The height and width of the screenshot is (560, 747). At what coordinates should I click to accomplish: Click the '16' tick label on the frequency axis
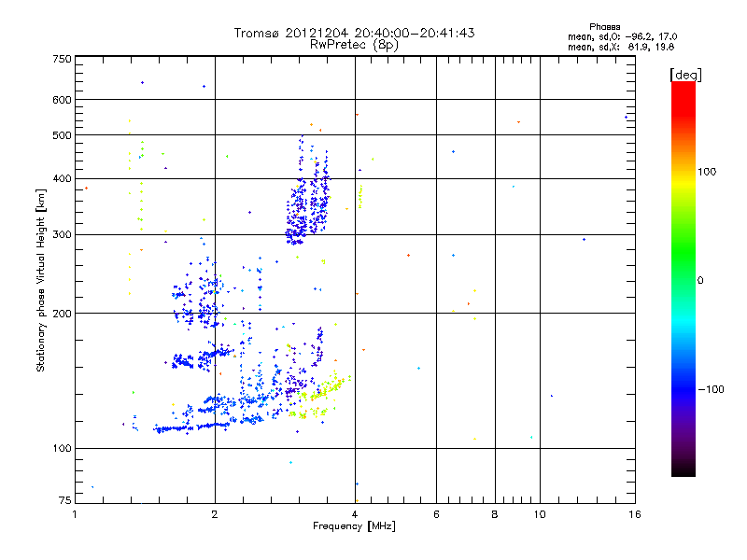point(635,514)
